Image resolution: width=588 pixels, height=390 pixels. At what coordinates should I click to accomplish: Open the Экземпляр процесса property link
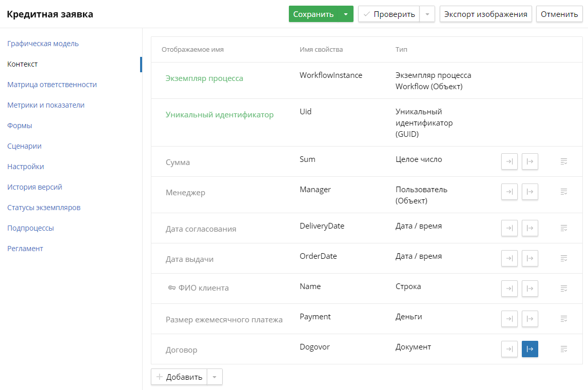(x=204, y=78)
